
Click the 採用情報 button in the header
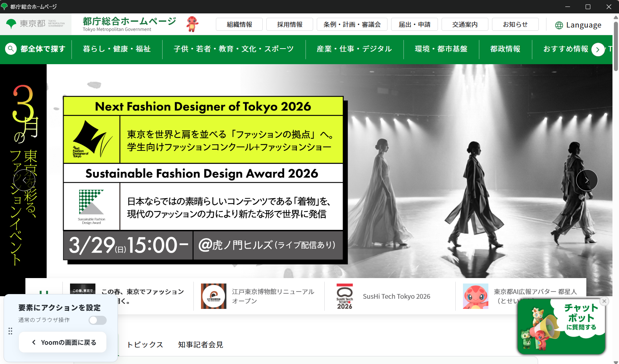point(290,25)
